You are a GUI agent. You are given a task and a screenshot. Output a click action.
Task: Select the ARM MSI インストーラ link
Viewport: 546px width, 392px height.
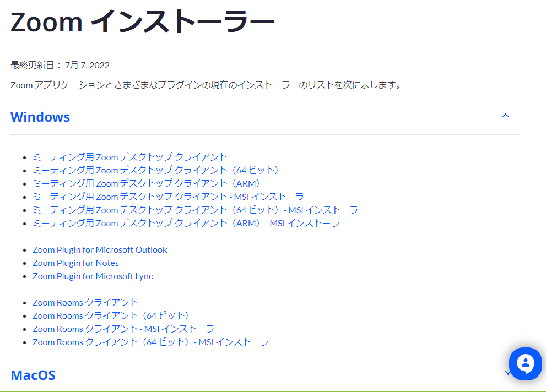click(x=186, y=223)
